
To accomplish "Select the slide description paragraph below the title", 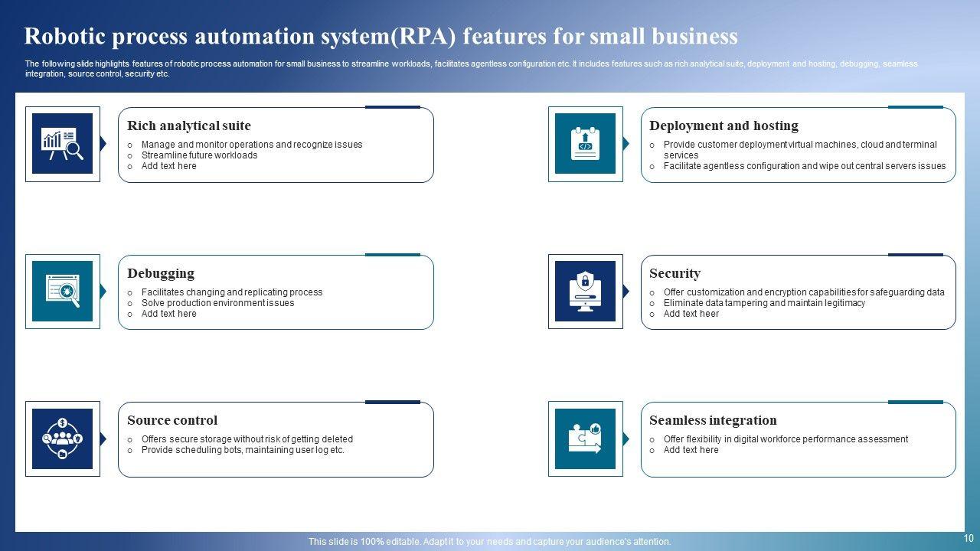I will click(471, 69).
